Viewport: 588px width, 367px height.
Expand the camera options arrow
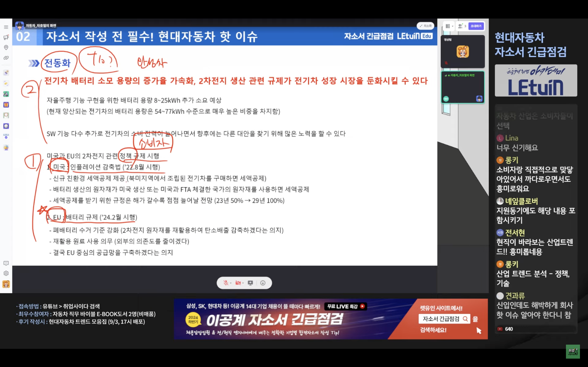[x=243, y=283]
